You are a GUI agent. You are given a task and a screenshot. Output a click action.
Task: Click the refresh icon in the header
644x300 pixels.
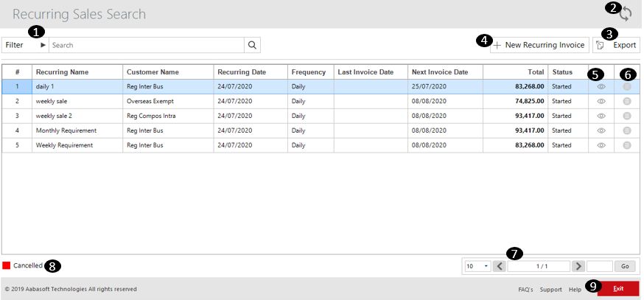(625, 14)
